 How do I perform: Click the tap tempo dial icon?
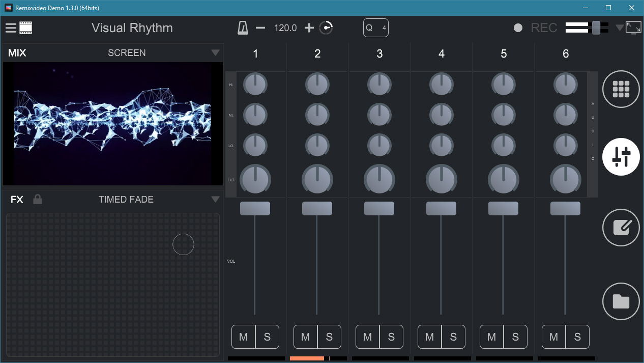pos(326,28)
